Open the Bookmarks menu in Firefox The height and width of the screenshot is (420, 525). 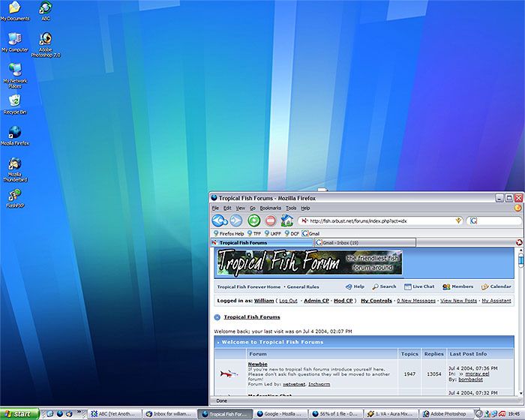tap(271, 208)
